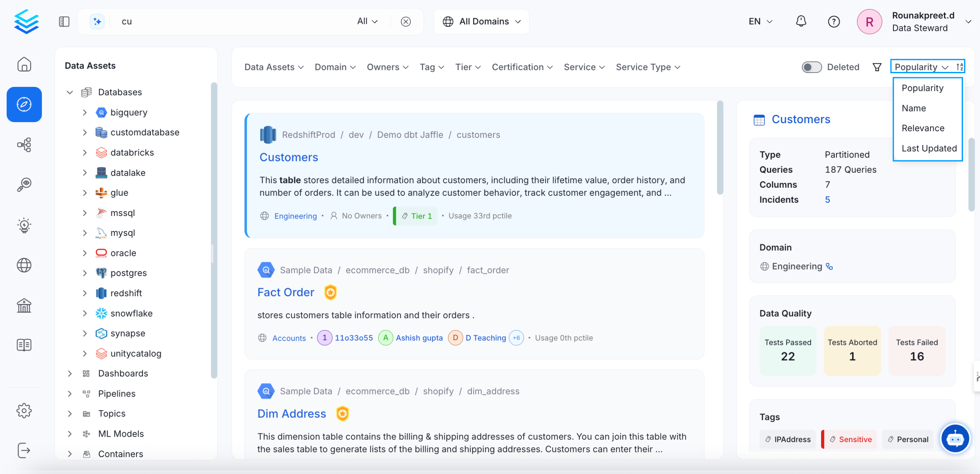
Task: Open the chatbot assistant bubble
Action: pyautogui.click(x=955, y=439)
